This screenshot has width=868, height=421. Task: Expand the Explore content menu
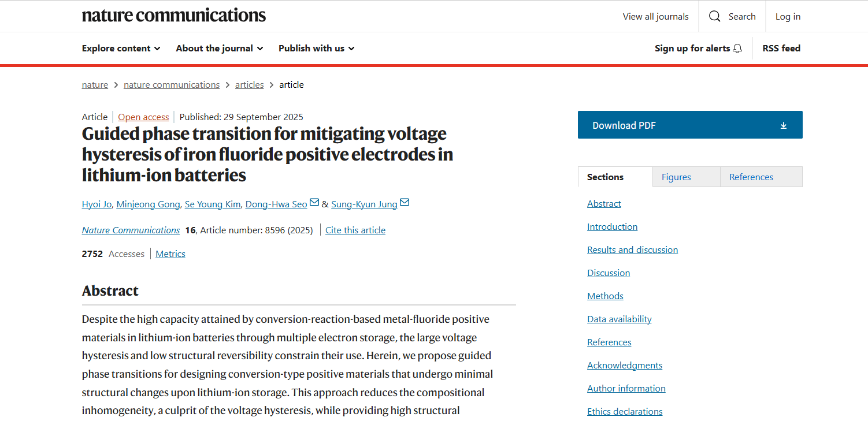[121, 49]
